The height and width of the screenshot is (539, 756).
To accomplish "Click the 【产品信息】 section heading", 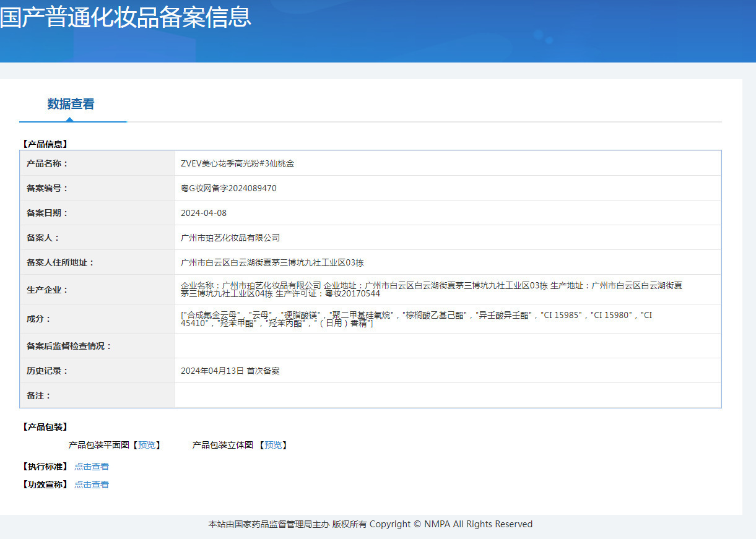I will 45,144.
